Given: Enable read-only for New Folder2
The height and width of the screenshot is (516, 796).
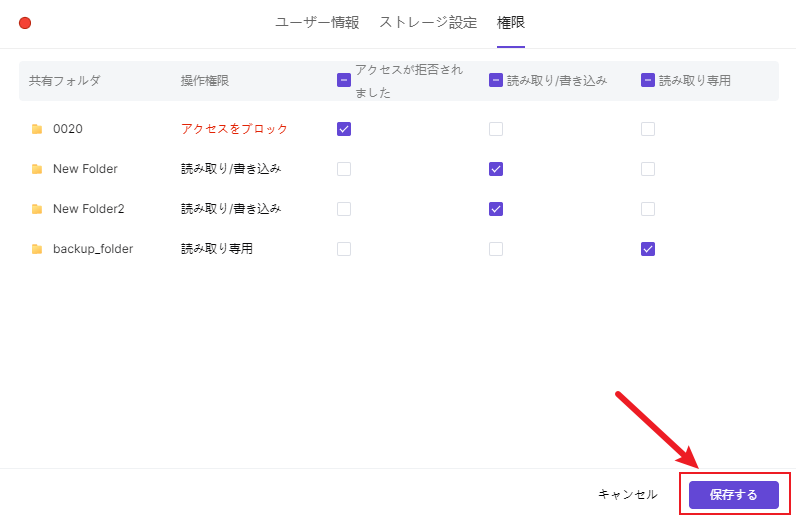Looking at the screenshot, I should (x=648, y=209).
